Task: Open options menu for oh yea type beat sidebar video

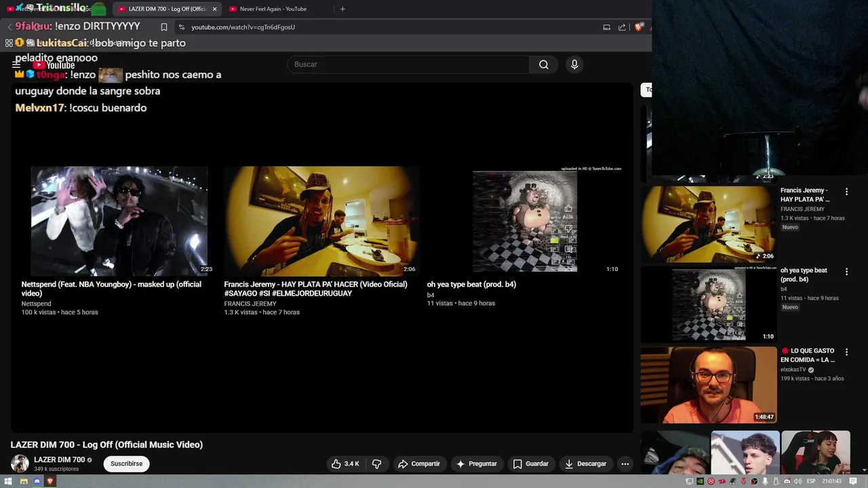Action: coord(846,272)
